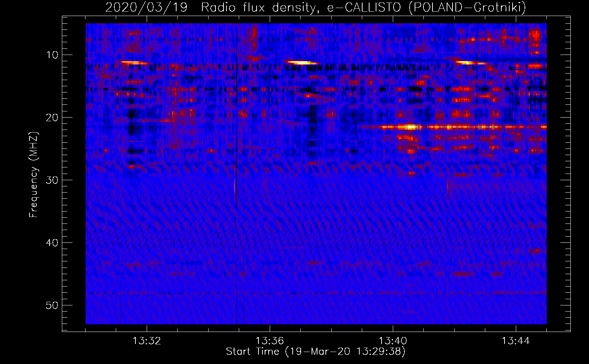The height and width of the screenshot is (364, 589).
Task: Click the 'Start Time (19-Mar-20 13:29:38)' label
Action: tap(316, 351)
